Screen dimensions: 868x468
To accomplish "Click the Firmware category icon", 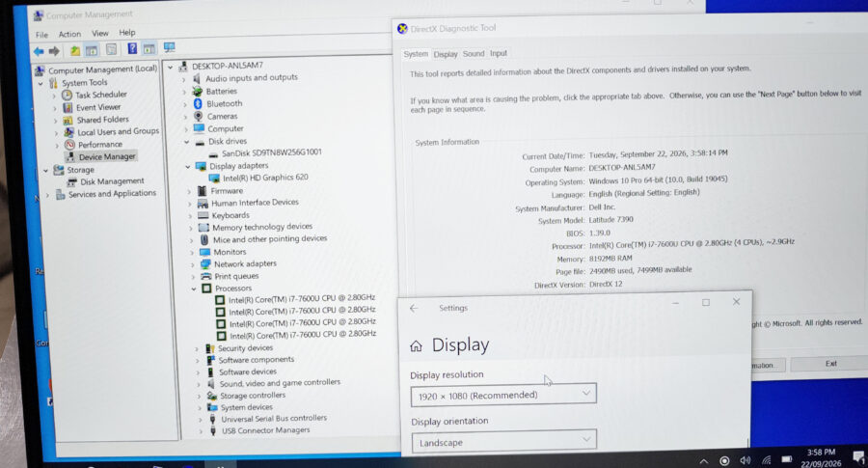I will click(203, 191).
